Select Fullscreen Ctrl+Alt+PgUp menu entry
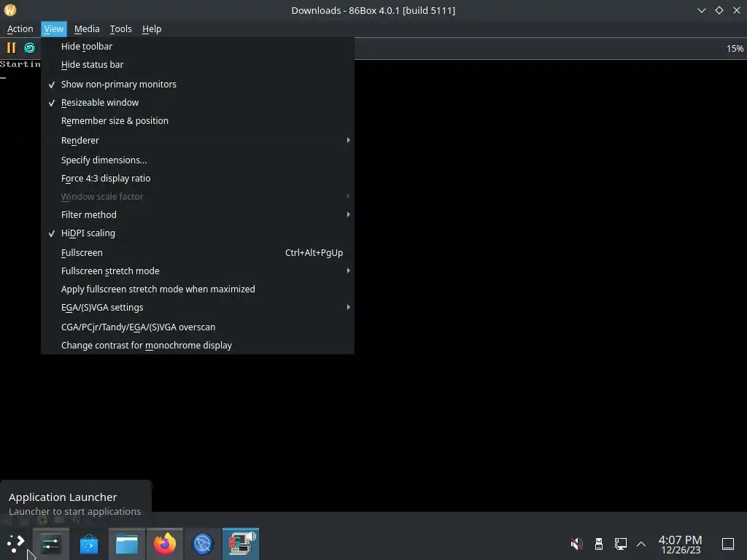Viewport: 747px width, 560px height. pos(197,253)
